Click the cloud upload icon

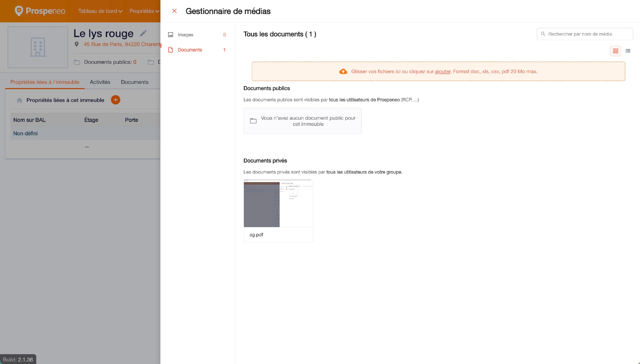[x=343, y=71]
